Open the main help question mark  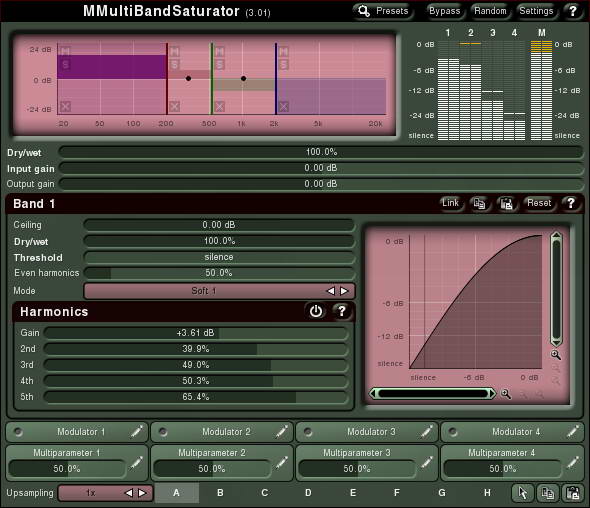(x=573, y=11)
